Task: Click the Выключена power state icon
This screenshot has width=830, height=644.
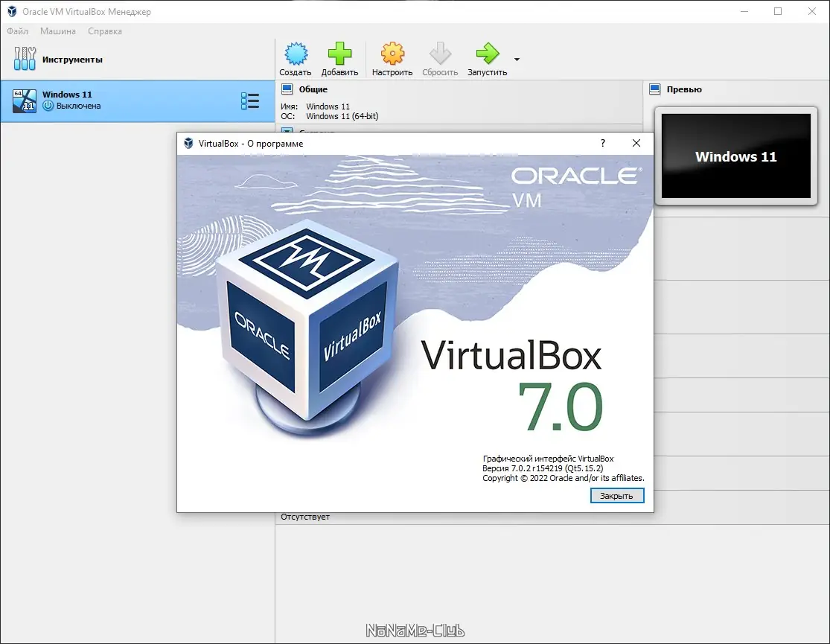Action: click(x=48, y=106)
